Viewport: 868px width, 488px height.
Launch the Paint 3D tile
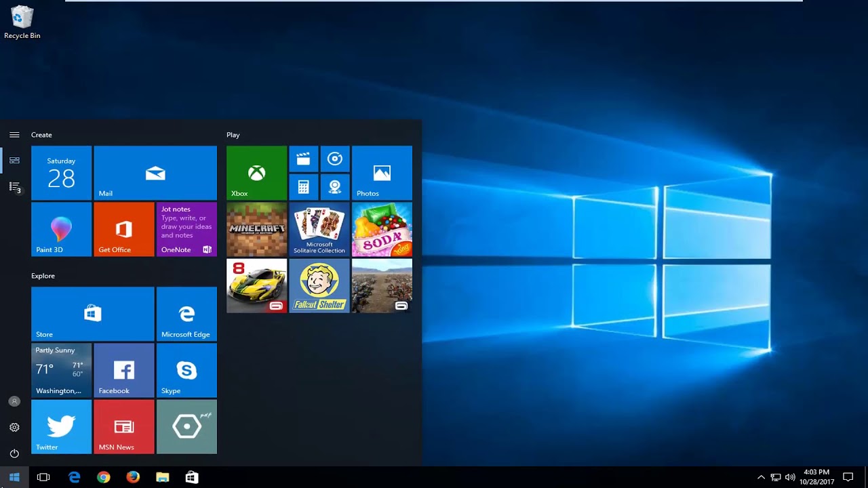click(61, 229)
